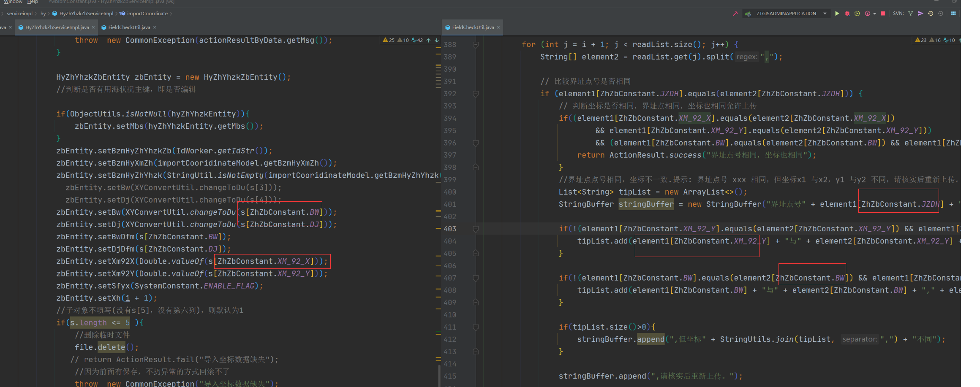The image size is (980, 387).
Task: Stop the running application (red square)
Action: tap(883, 14)
